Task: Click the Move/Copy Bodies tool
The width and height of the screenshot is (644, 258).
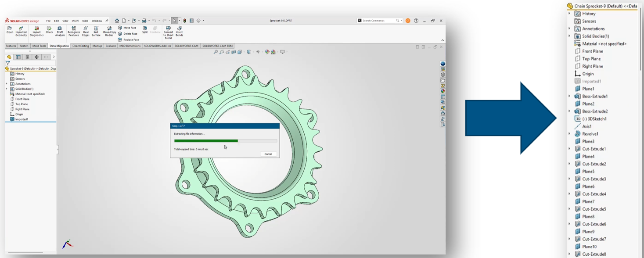Action: (x=109, y=31)
